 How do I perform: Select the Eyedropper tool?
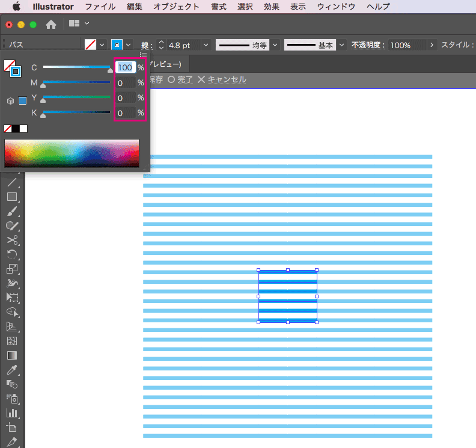point(12,370)
